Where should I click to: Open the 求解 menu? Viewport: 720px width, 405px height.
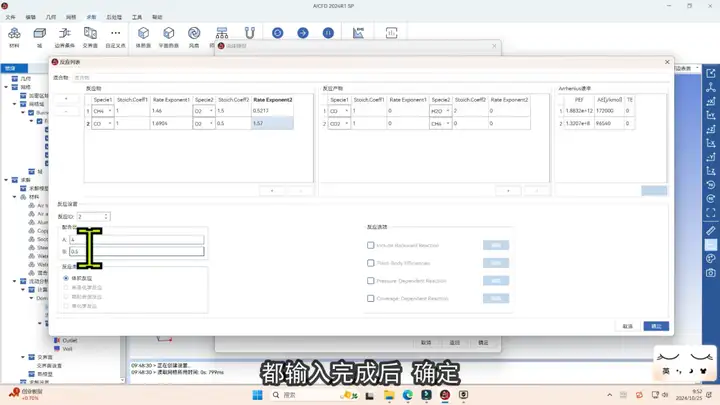(91, 17)
